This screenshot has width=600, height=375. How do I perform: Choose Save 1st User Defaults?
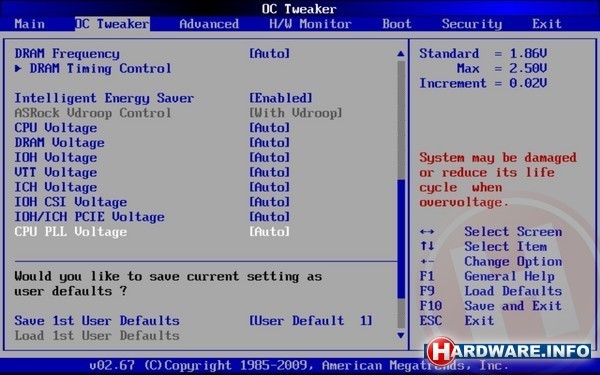97,321
